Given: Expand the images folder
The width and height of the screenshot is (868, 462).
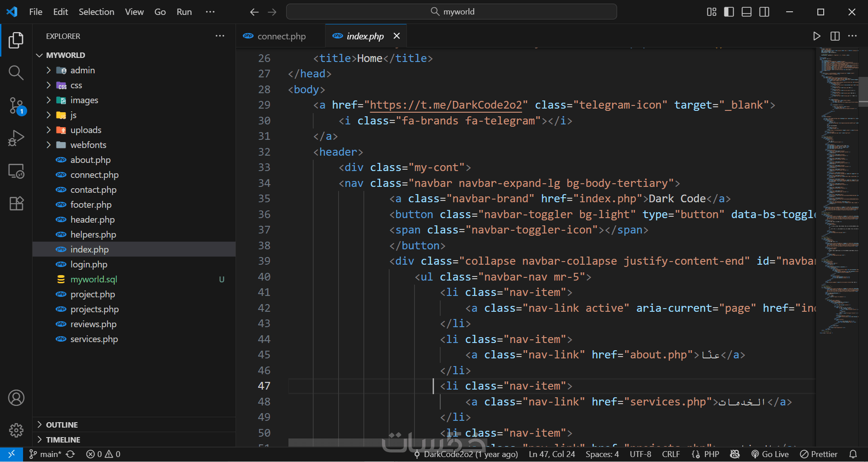Looking at the screenshot, I should click(134, 100).
